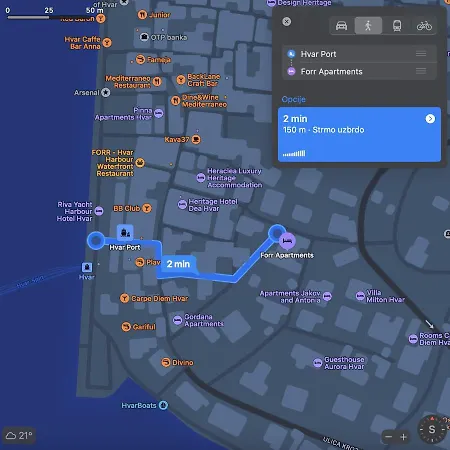This screenshot has width=450, height=450.
Task: Zoom out with the minus button
Action: click(x=389, y=437)
